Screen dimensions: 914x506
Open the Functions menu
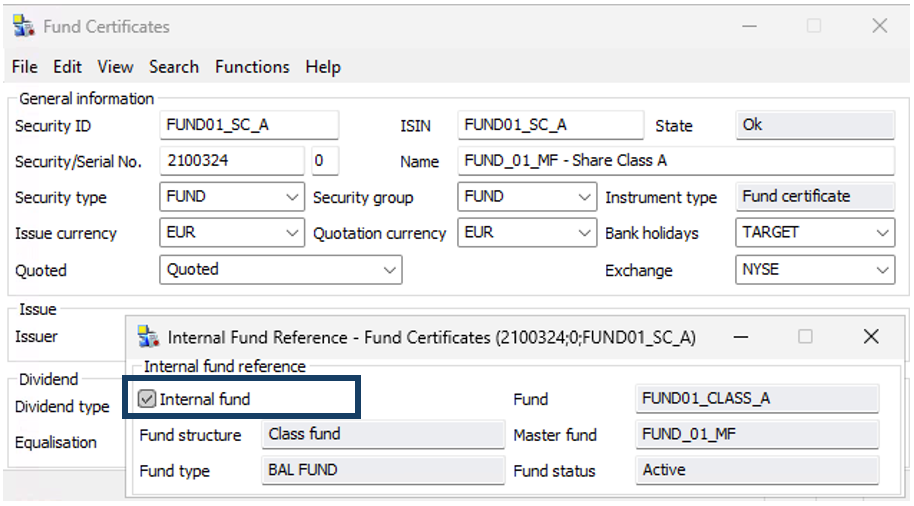[252, 67]
